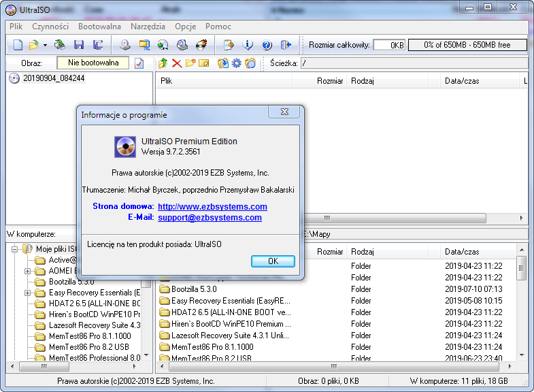534x392 pixels.
Task: Open the http://www.ezbsystems.com link
Action: point(212,206)
